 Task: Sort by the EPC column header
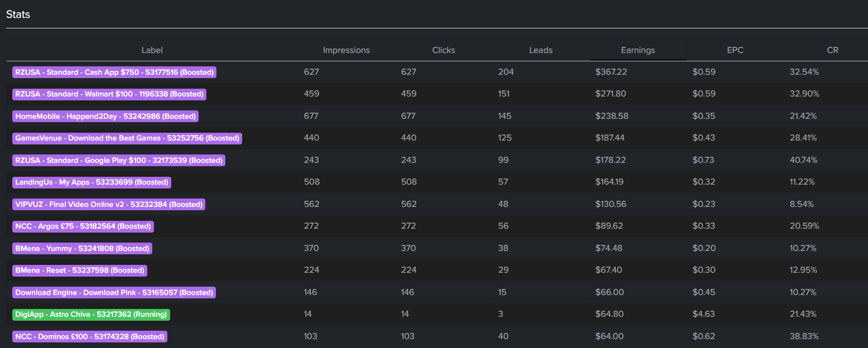pos(735,50)
